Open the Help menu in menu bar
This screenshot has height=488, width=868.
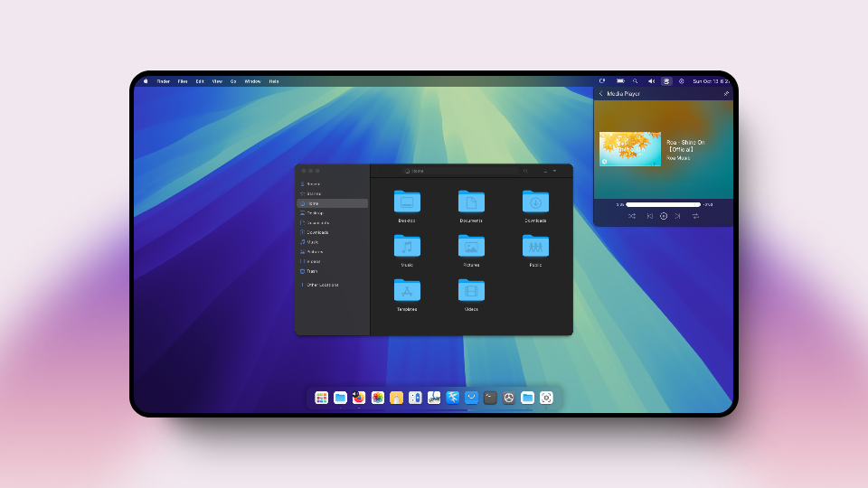[x=274, y=81]
